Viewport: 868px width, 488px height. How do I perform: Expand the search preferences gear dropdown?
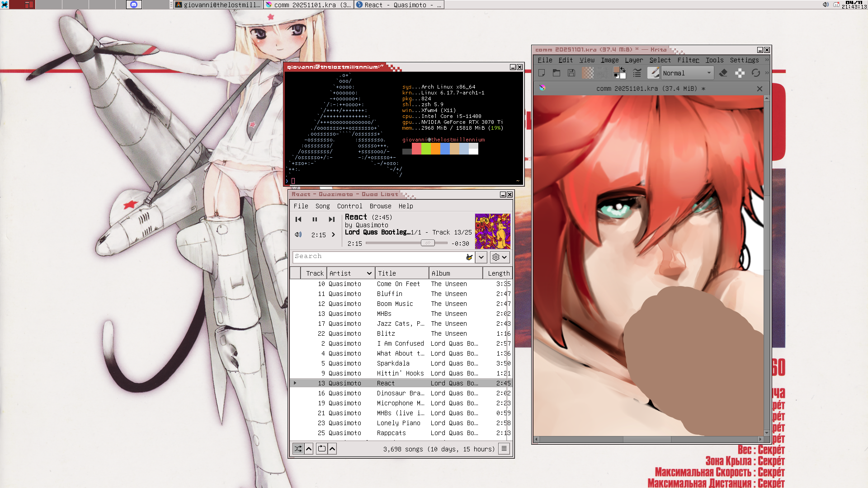pos(500,257)
